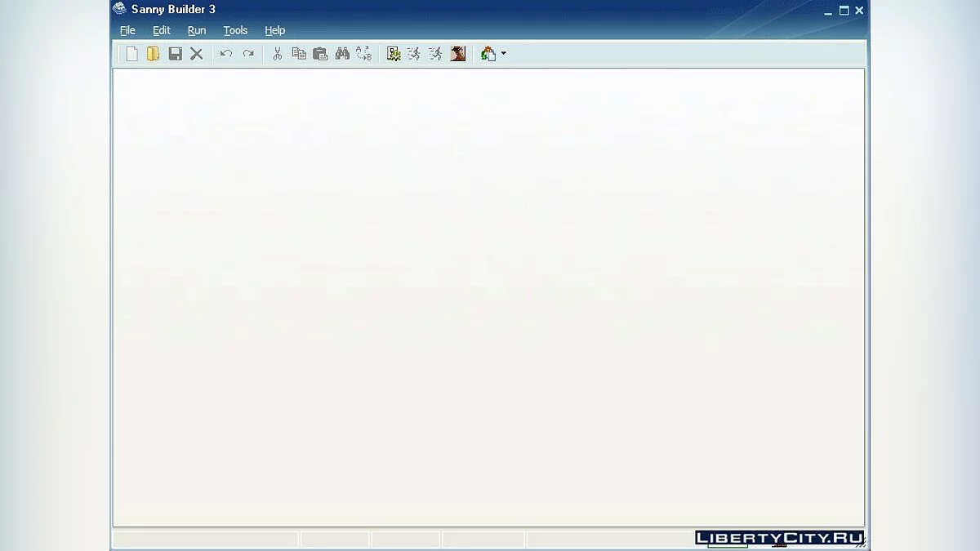Open the Run menu
The image size is (980, 551).
pos(197,30)
